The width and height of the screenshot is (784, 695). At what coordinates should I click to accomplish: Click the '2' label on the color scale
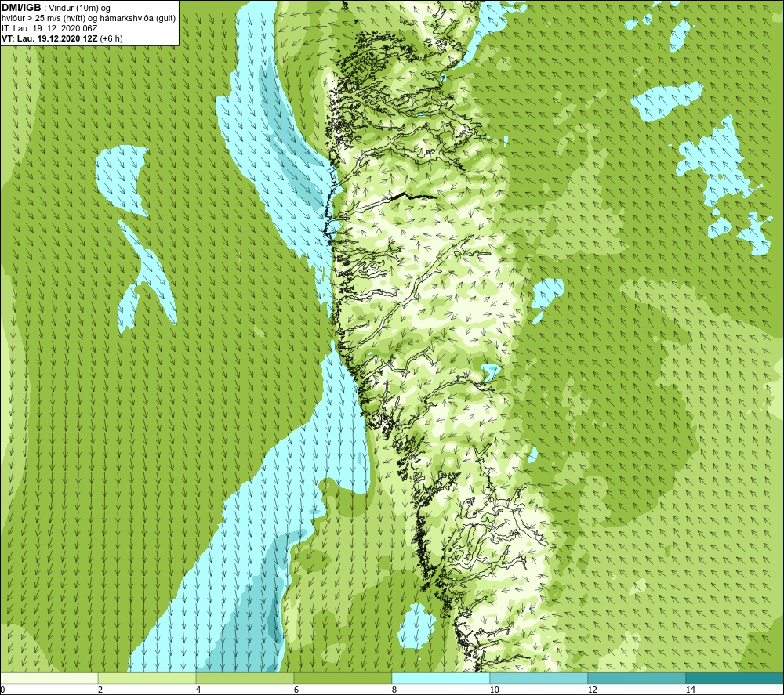click(100, 690)
